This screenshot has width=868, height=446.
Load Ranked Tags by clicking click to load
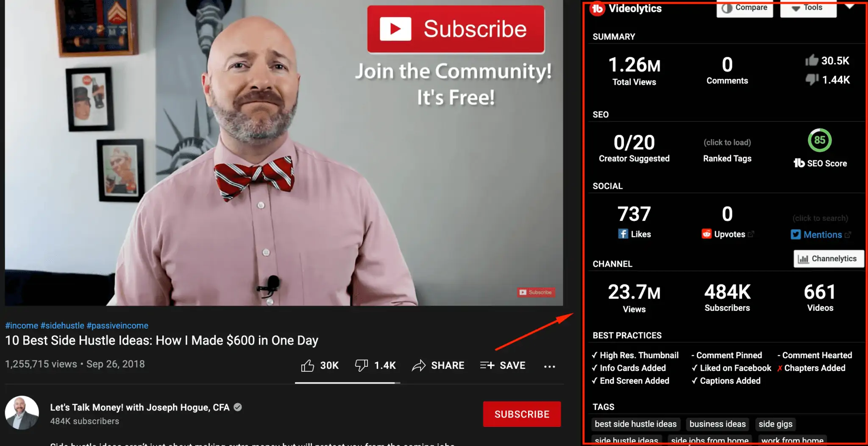point(727,142)
